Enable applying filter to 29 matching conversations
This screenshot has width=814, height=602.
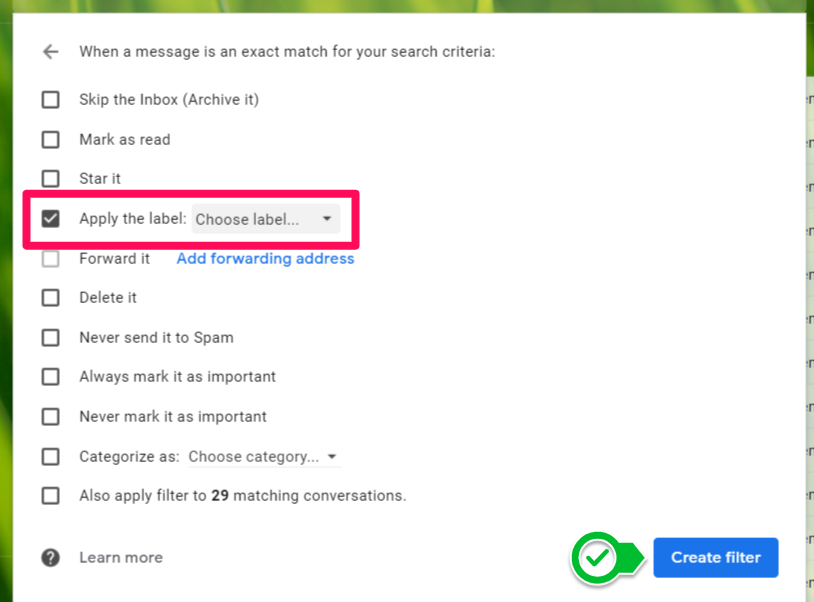(51, 496)
